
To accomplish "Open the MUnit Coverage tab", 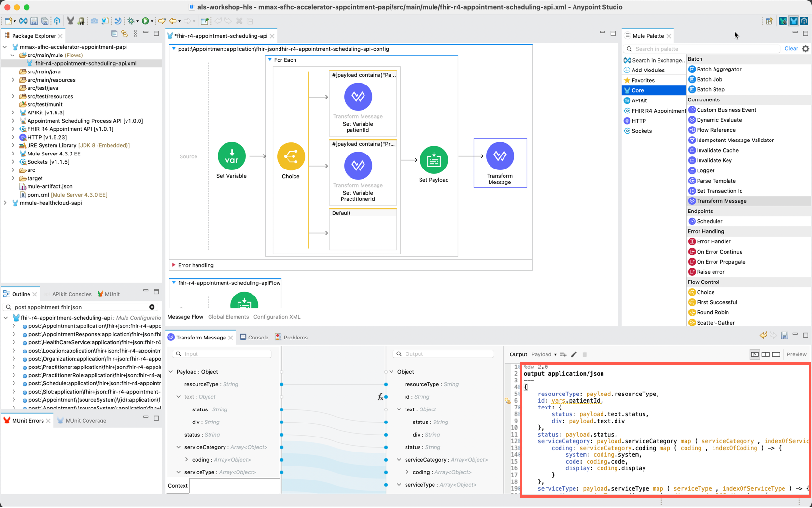I will pos(82,421).
